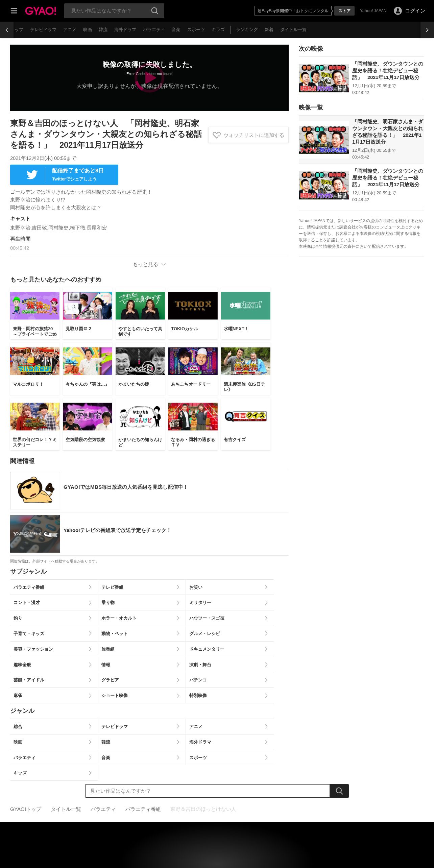Select 韓流 in top navigation
Viewport: 434px width, 868px height.
(x=103, y=30)
